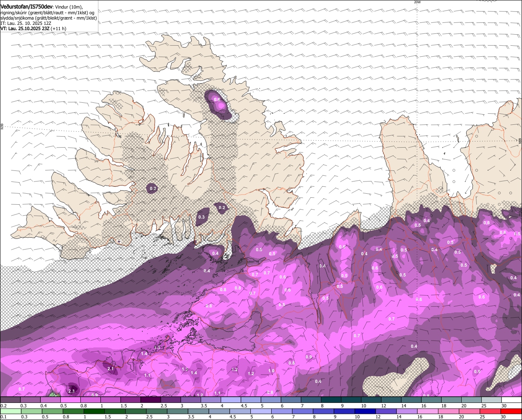
Task: Click the 20W longitude label at the top
Action: pyautogui.click(x=417, y=2)
